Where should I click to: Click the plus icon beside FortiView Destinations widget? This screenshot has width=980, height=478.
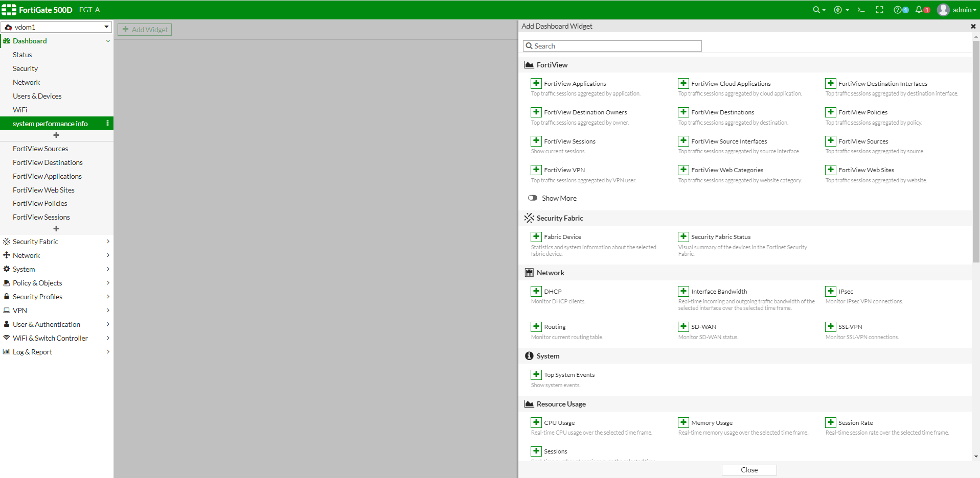tap(683, 112)
